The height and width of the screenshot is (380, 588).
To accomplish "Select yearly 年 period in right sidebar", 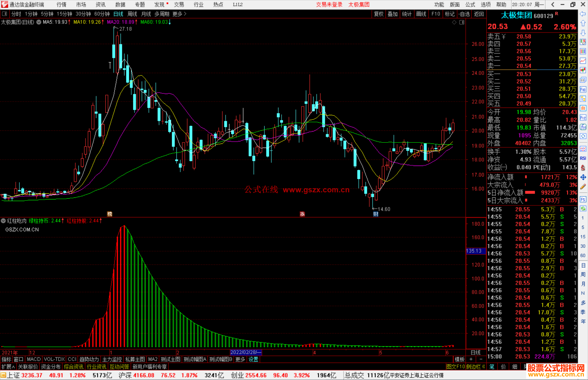I will click(583, 321).
